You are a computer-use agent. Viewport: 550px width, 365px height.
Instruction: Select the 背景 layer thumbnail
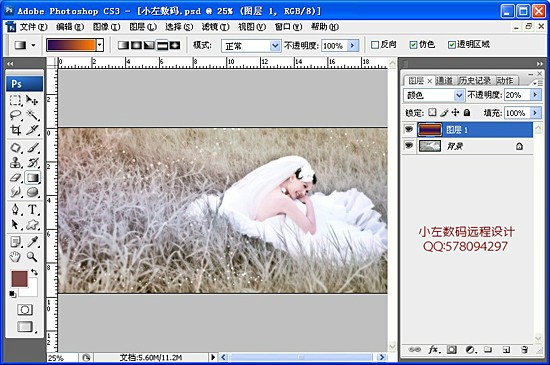click(x=430, y=146)
